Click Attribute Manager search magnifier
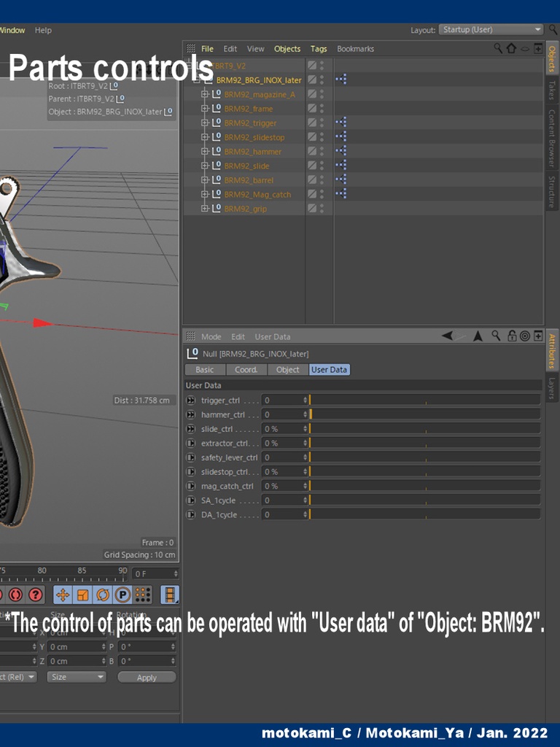Image resolution: width=560 pixels, height=747 pixels. [x=496, y=336]
